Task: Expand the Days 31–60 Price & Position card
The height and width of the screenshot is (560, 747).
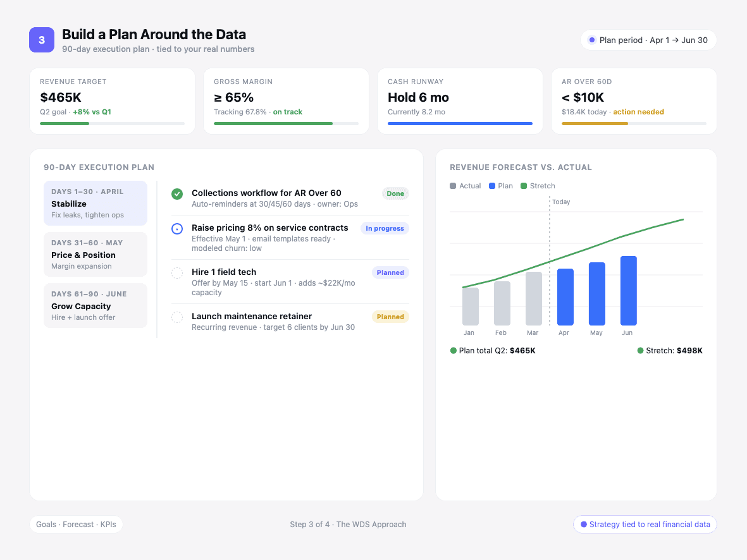Action: 95,254
